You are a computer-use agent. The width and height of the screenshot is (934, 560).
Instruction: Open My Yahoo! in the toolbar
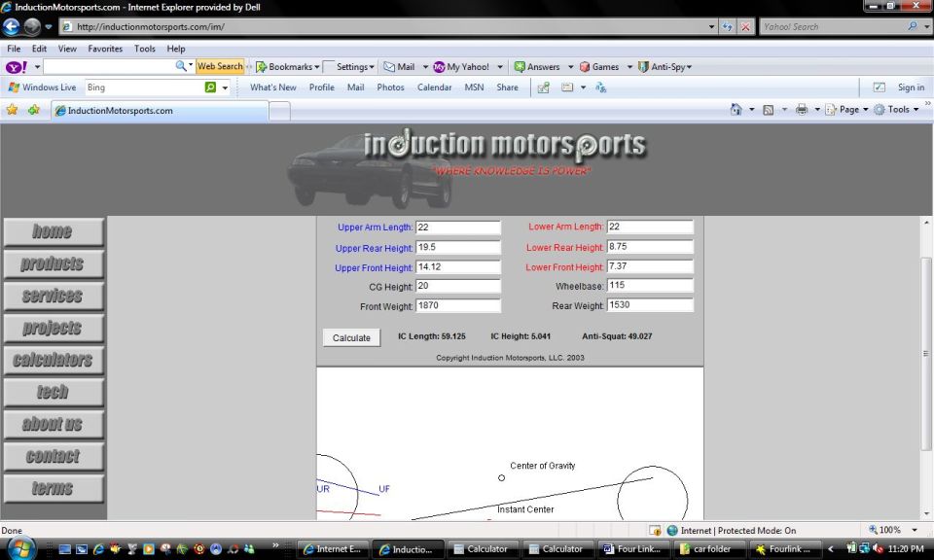click(x=461, y=67)
